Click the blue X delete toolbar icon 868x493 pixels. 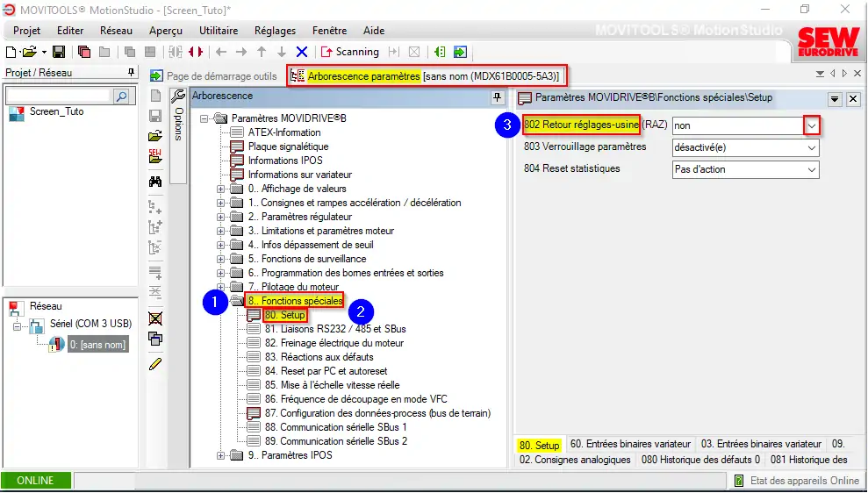tap(302, 52)
